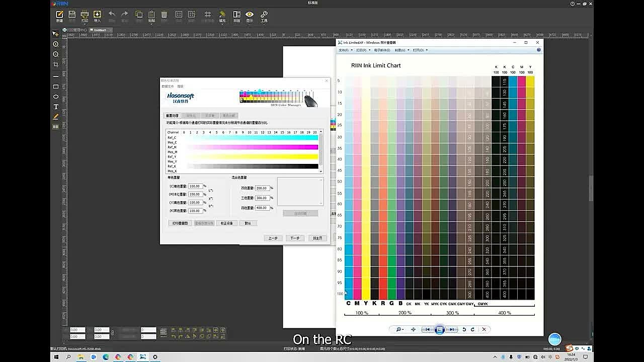Click the 默认 (Default) button
The height and width of the screenshot is (362, 644).
tap(248, 223)
